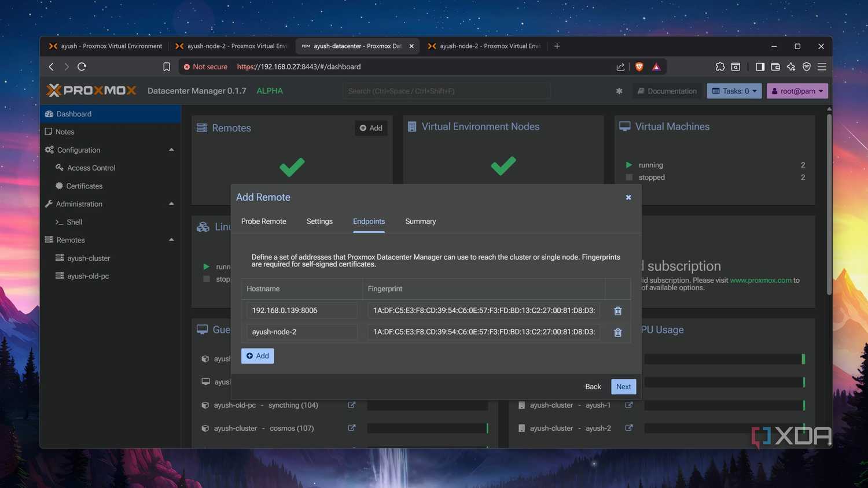Edit fingerprint field for 192.168.0.139:8006
The height and width of the screenshot is (488, 868).
(x=484, y=310)
